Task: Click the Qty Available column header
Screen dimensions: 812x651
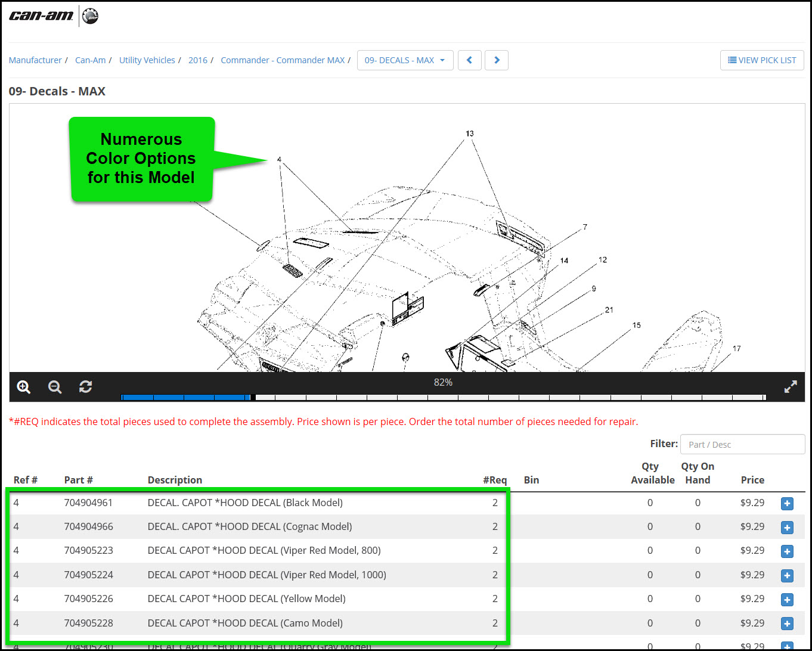Action: pos(653,473)
